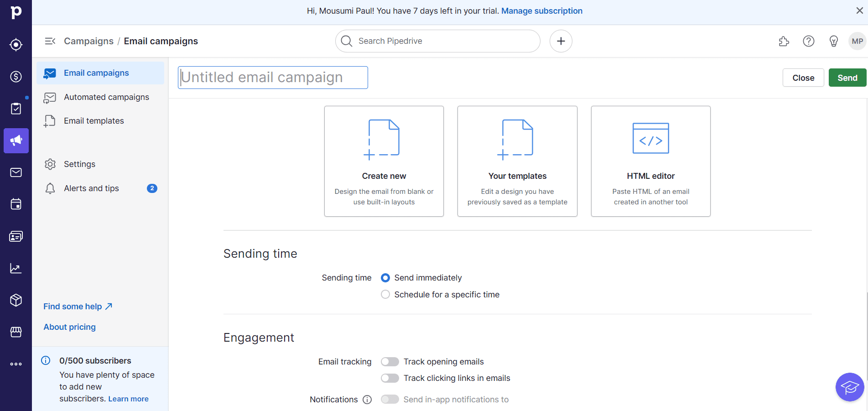Open Deals via the dollar icon

[16, 77]
